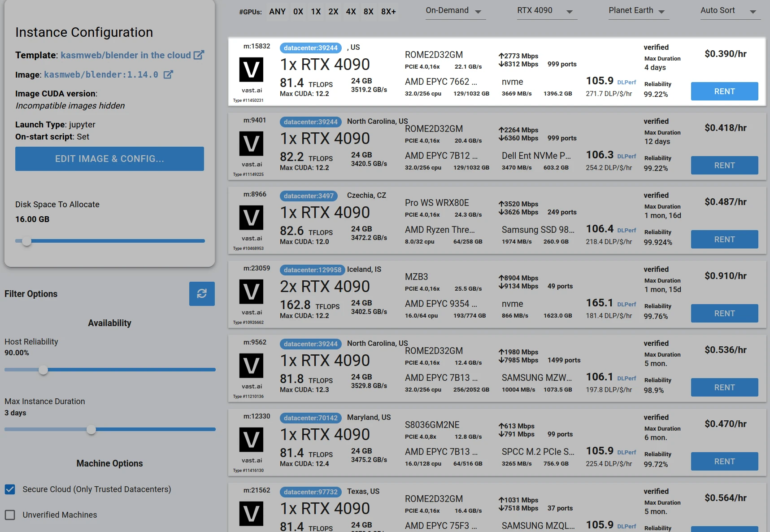Viewport: 770px width, 532px height.
Task: Open external link icon beside kasmweb/blender:1.14.0 image
Action: pyautogui.click(x=168, y=74)
